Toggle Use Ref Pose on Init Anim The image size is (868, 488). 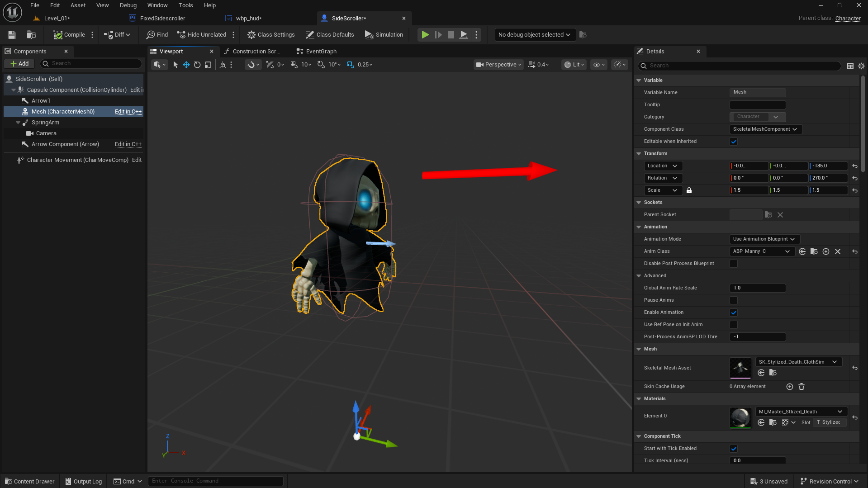[734, 325]
